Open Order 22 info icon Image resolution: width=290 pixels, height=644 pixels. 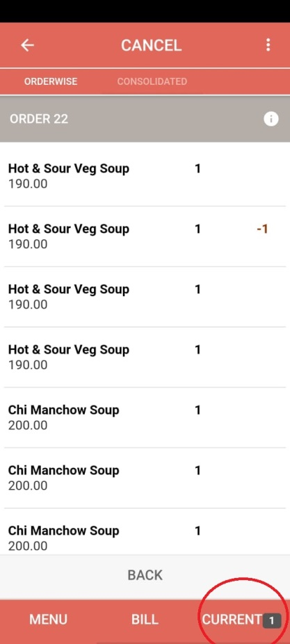271,119
